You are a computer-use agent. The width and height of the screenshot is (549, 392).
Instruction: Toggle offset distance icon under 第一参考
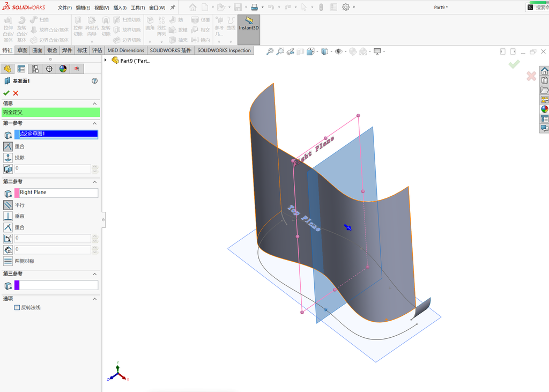8,169
